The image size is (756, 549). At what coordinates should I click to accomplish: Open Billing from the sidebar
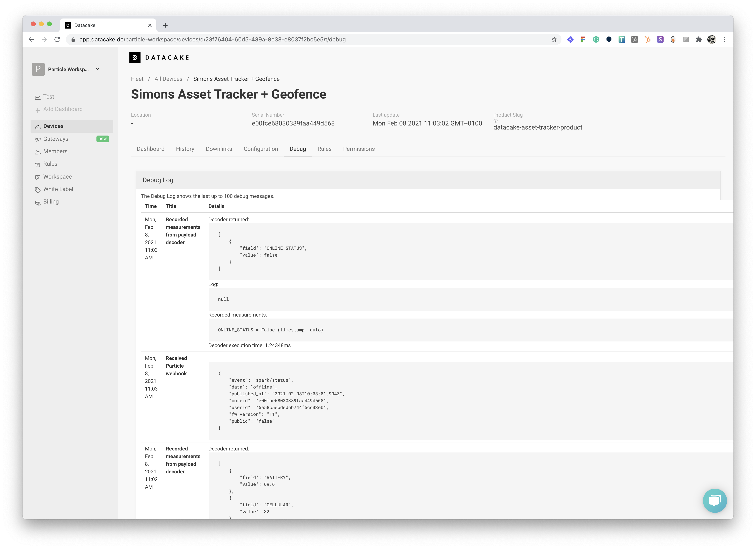51,202
